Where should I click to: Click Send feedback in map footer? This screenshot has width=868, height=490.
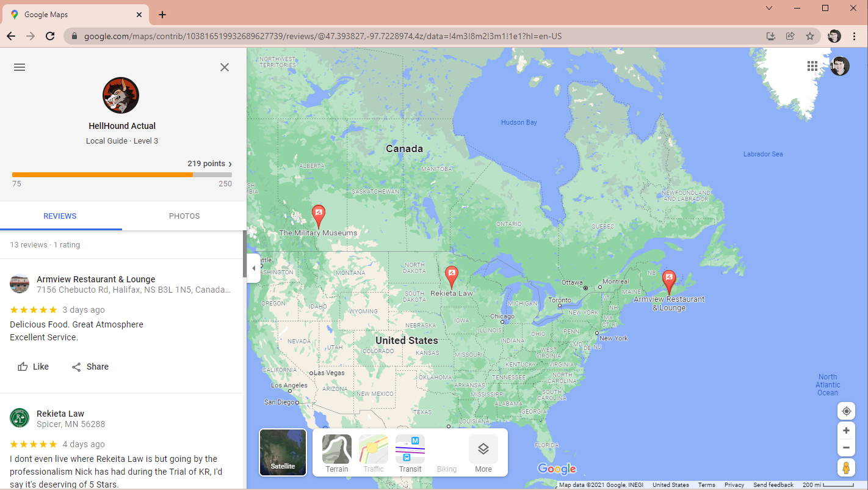click(773, 485)
